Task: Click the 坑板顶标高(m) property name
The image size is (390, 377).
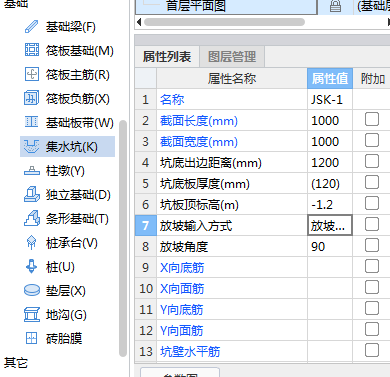Action: pos(199,205)
